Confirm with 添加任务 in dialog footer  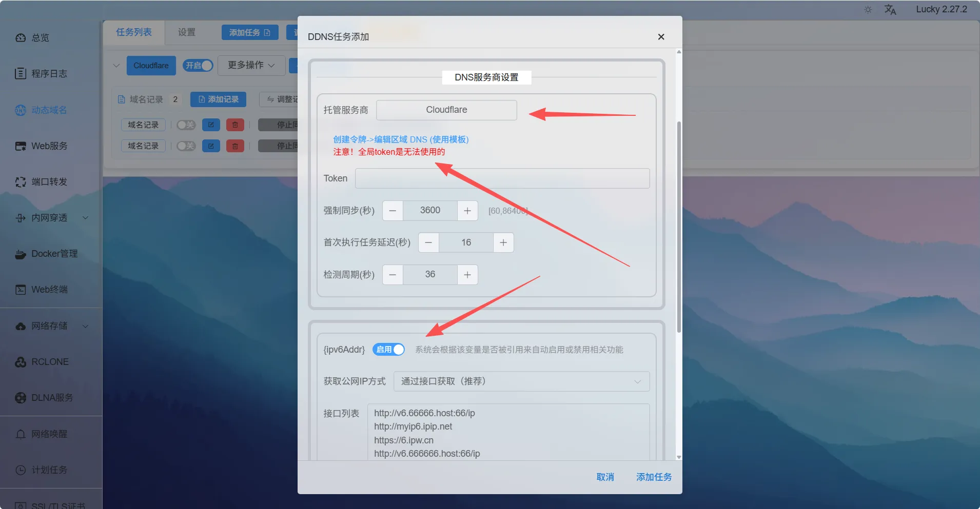tap(654, 477)
